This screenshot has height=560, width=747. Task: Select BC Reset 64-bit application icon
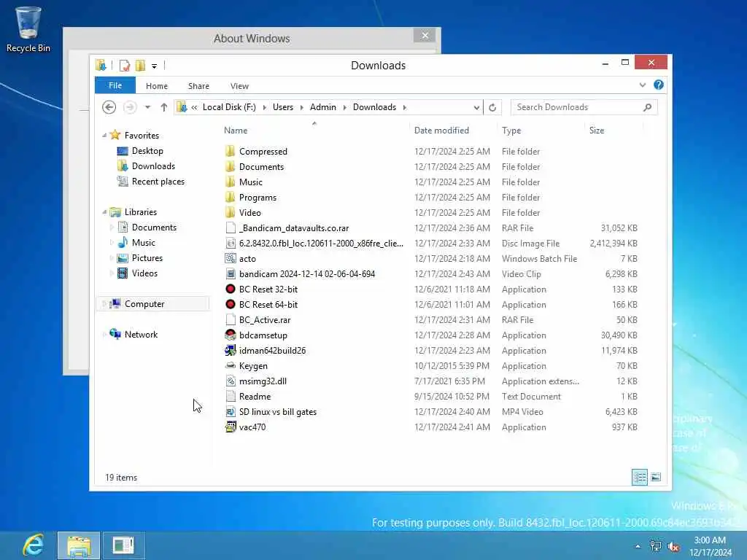click(x=231, y=304)
